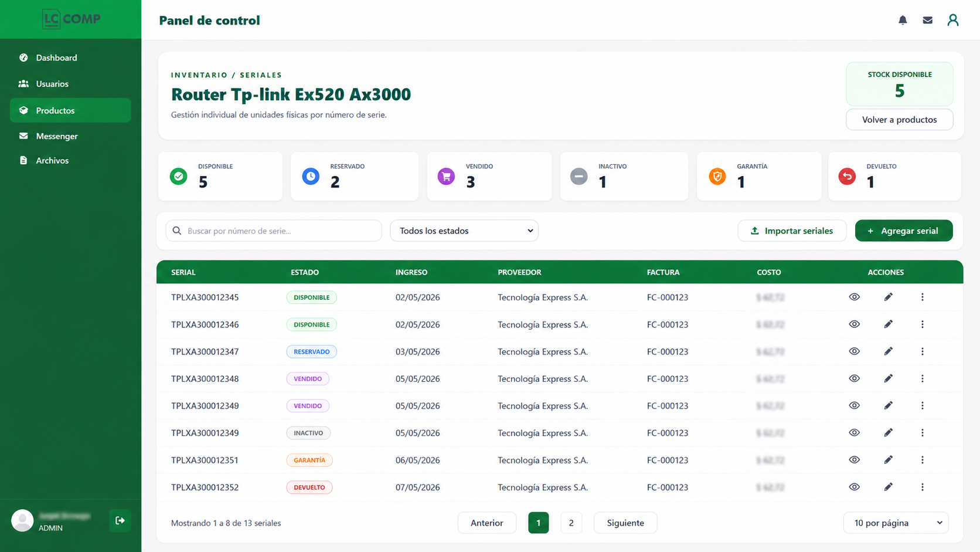This screenshot has height=552, width=980.
Task: Click the SERIAL column header
Action: click(x=183, y=272)
